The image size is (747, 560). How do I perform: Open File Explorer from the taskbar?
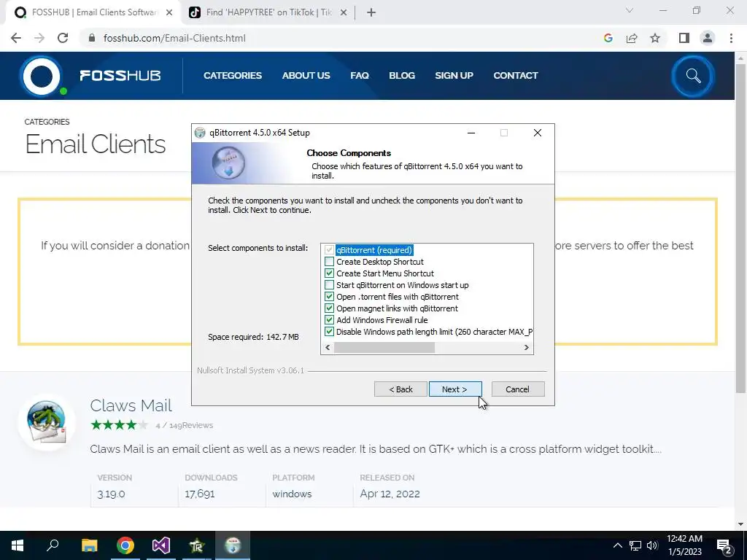(89, 545)
